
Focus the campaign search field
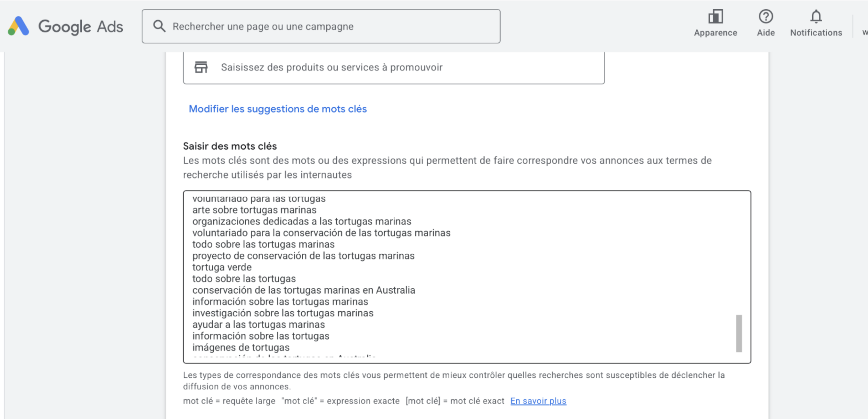point(321,26)
